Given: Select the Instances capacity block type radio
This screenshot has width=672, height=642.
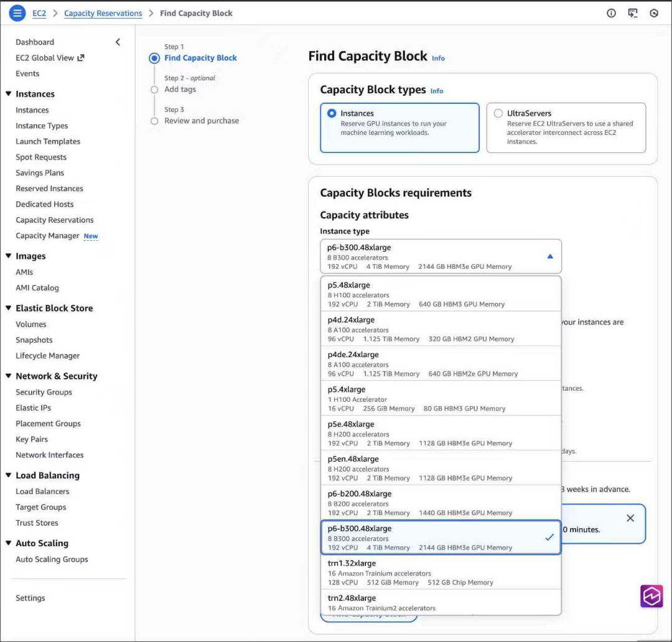Looking at the screenshot, I should click(332, 113).
